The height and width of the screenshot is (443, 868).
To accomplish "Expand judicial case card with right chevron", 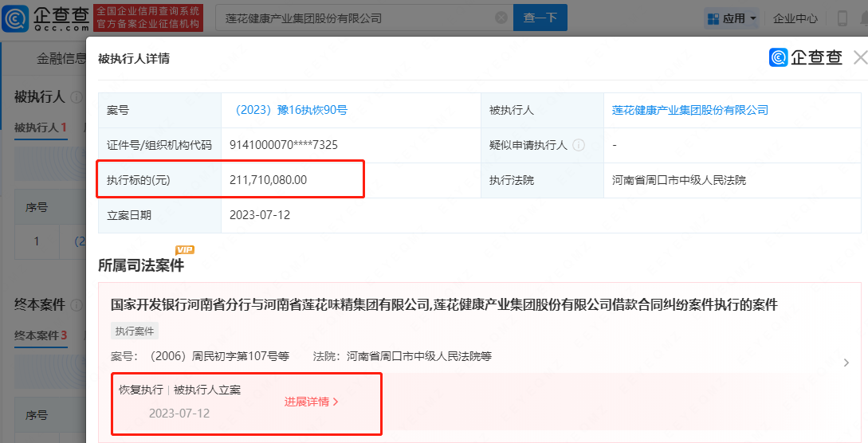I will pos(846,363).
